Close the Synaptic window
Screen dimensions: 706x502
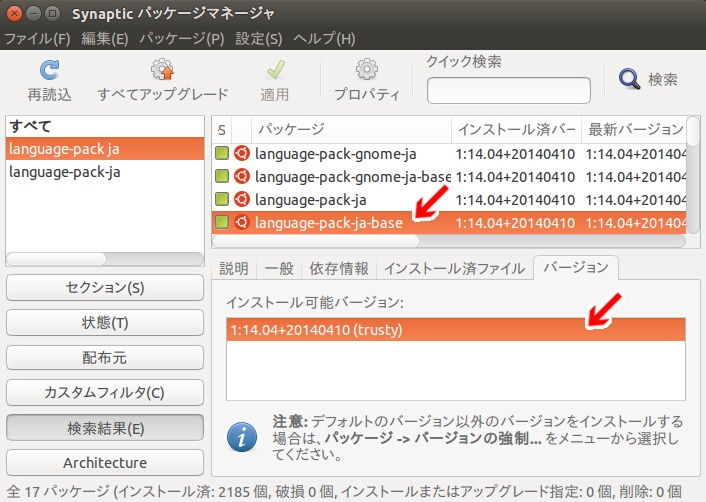pos(14,14)
